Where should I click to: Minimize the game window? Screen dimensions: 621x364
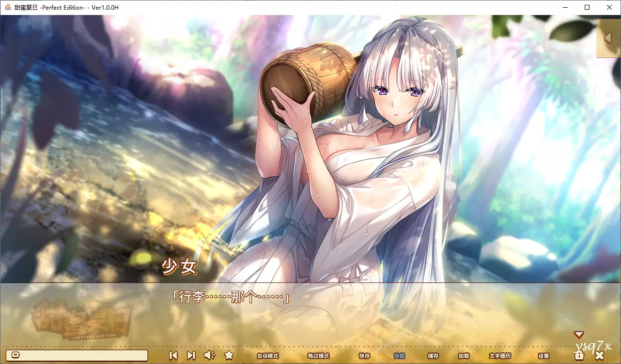point(565,7)
